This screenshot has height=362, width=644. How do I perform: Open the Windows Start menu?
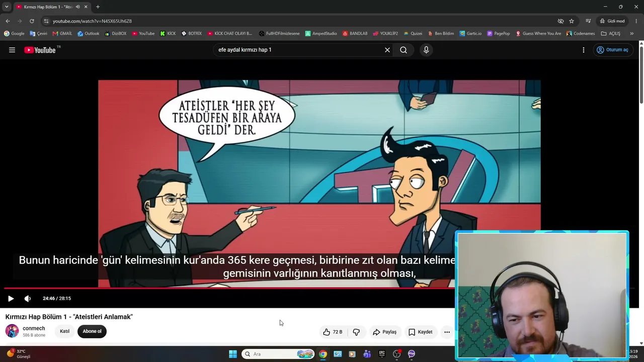click(232, 354)
